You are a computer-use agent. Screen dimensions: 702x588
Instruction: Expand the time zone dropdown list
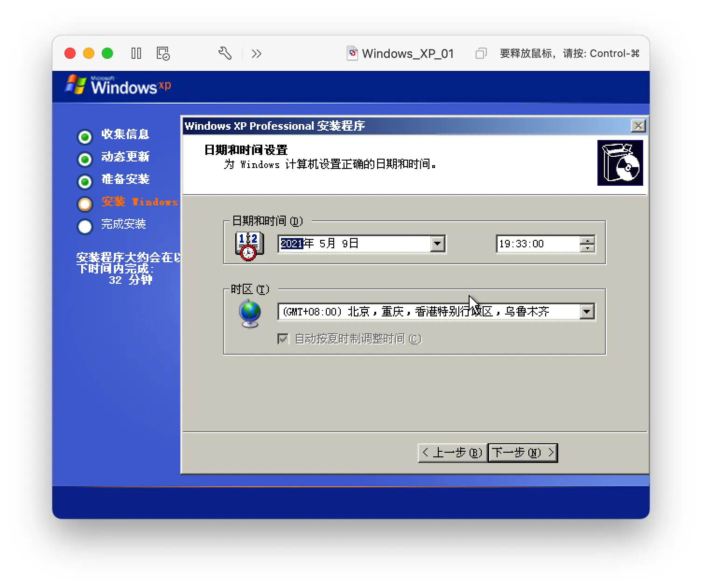click(x=587, y=311)
